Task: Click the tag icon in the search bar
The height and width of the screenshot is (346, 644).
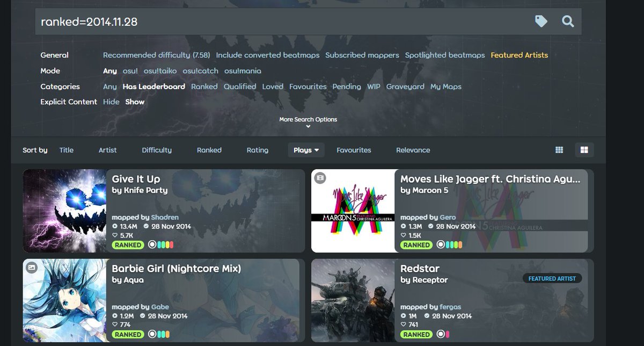Action: [x=541, y=21]
